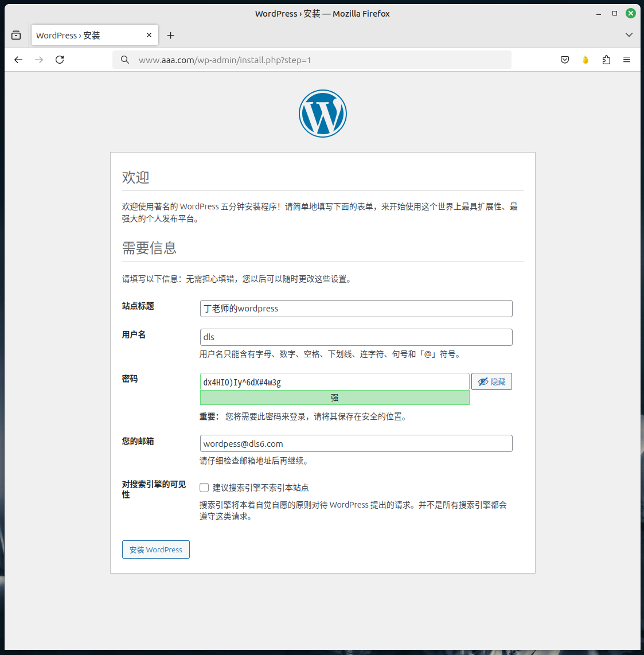The width and height of the screenshot is (644, 655).
Task: Click the username rules hint under 用户名
Action: (330, 354)
